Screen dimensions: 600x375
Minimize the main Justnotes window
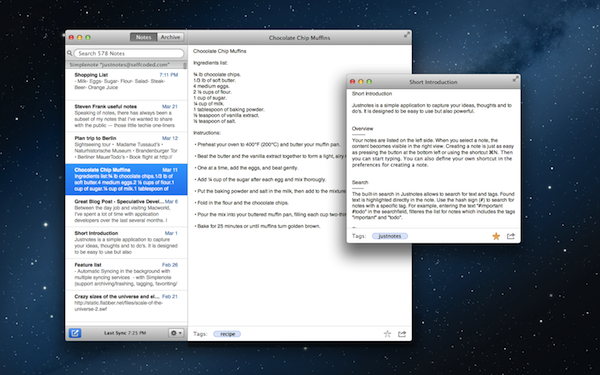pyautogui.click(x=80, y=38)
